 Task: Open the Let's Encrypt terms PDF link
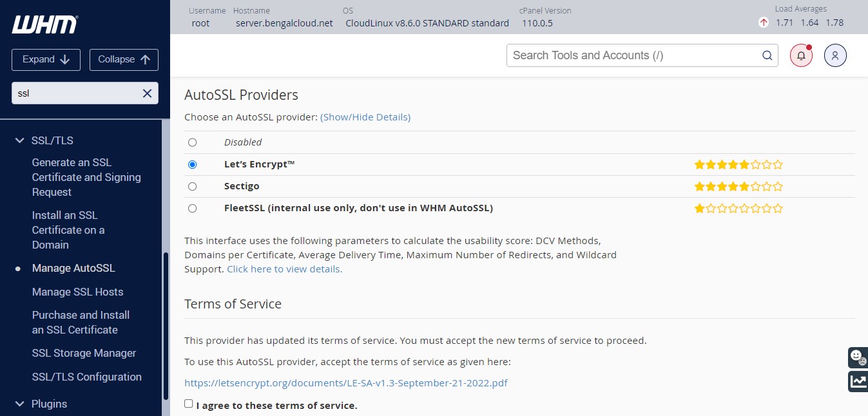345,383
